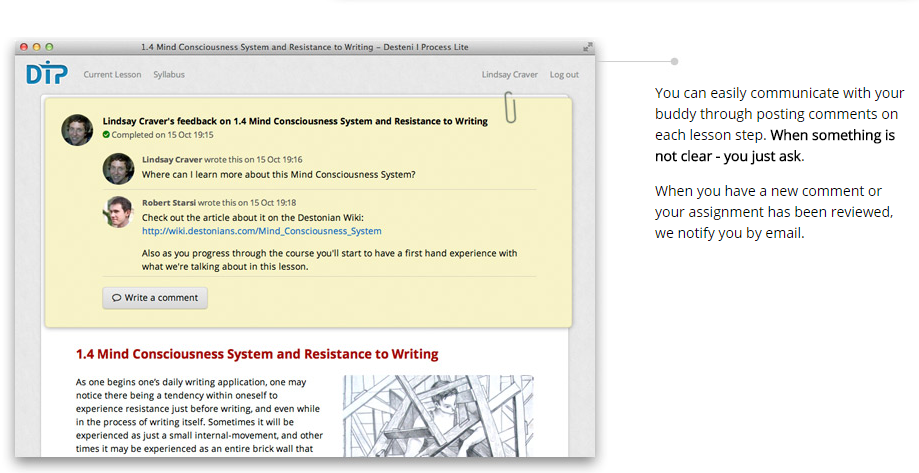Viewport: 919px width, 473px height.
Task: Click the Write a comment button
Action: coord(155,298)
